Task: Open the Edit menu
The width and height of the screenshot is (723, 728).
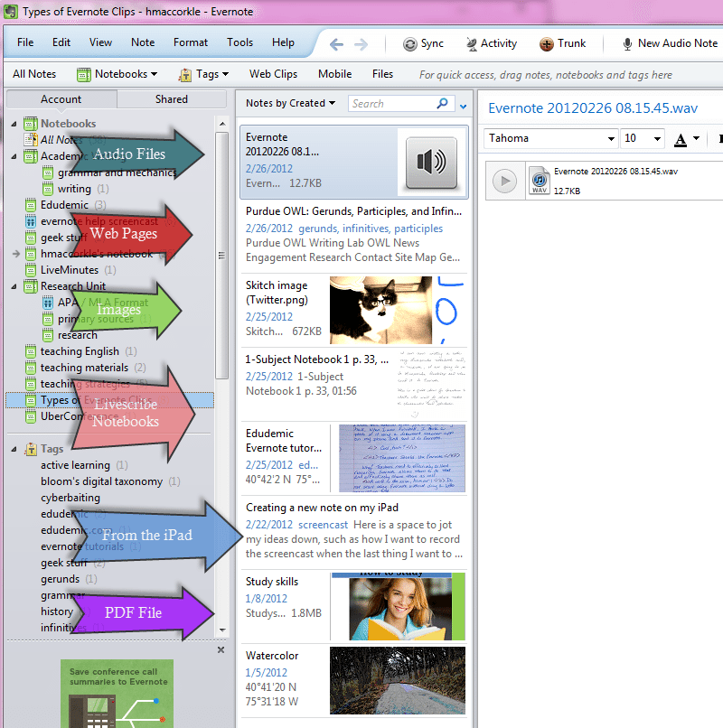Action: (61, 42)
